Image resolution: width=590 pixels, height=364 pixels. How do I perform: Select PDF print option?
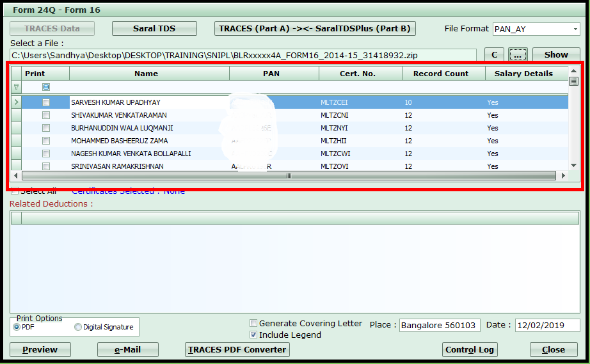tap(17, 327)
